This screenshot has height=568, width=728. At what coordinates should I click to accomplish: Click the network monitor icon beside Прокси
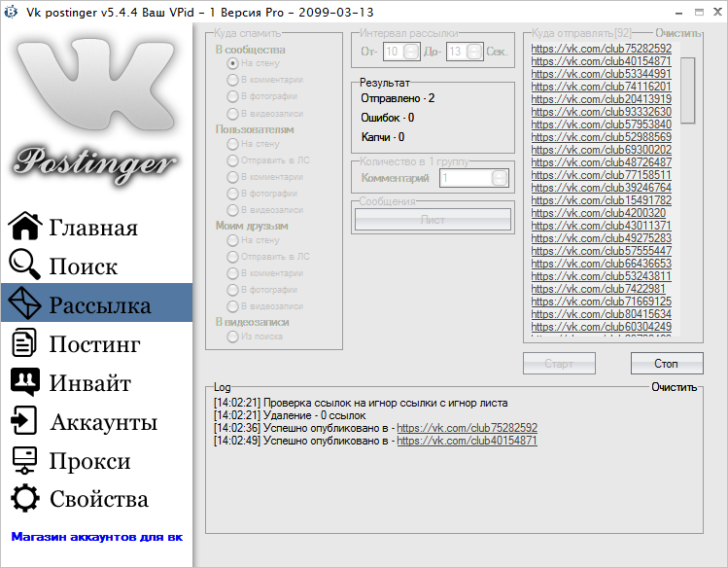(24, 460)
